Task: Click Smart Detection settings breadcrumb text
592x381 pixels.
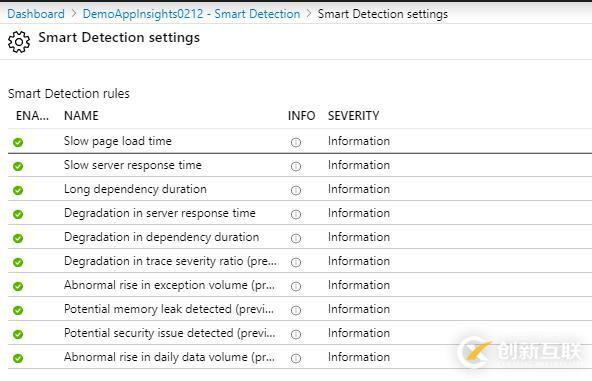Action: [382, 14]
